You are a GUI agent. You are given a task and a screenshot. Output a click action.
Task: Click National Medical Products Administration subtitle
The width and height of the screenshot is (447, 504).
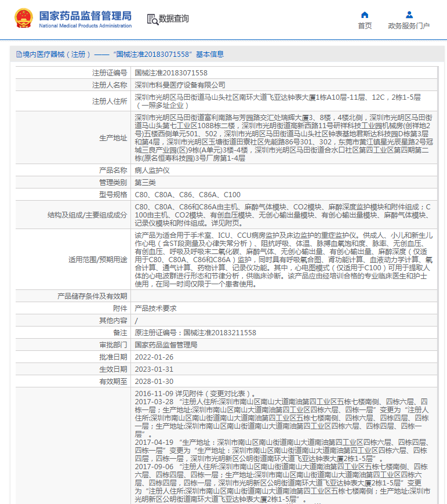point(85,26)
